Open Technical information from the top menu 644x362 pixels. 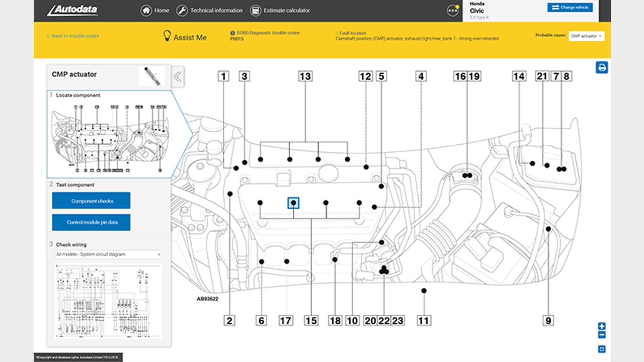pyautogui.click(x=211, y=10)
